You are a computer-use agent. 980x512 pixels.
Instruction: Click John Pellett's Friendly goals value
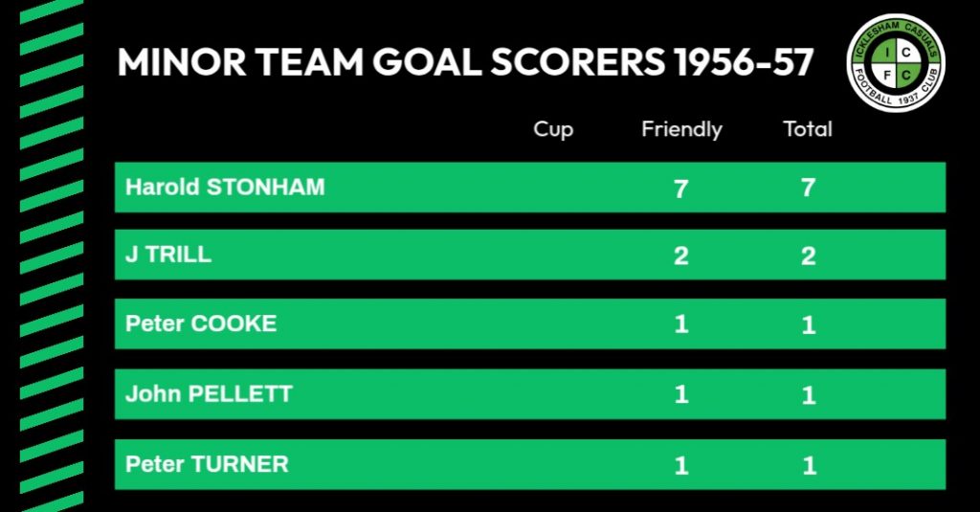click(x=681, y=394)
